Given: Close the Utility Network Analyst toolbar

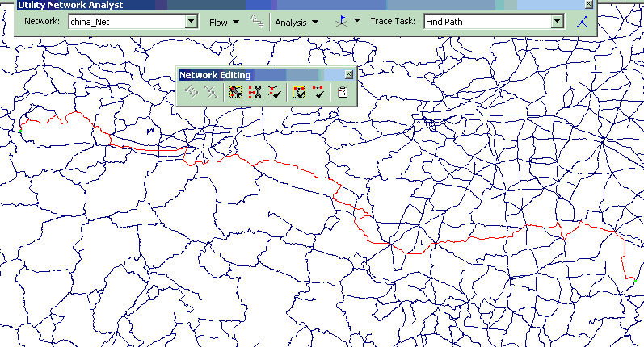Looking at the screenshot, I should pyautogui.click(x=588, y=4).
